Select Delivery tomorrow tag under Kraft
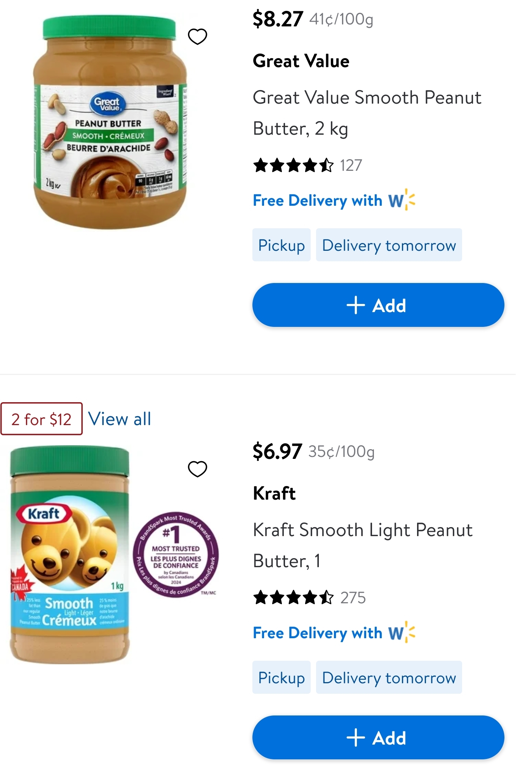The image size is (532, 771). (x=389, y=677)
